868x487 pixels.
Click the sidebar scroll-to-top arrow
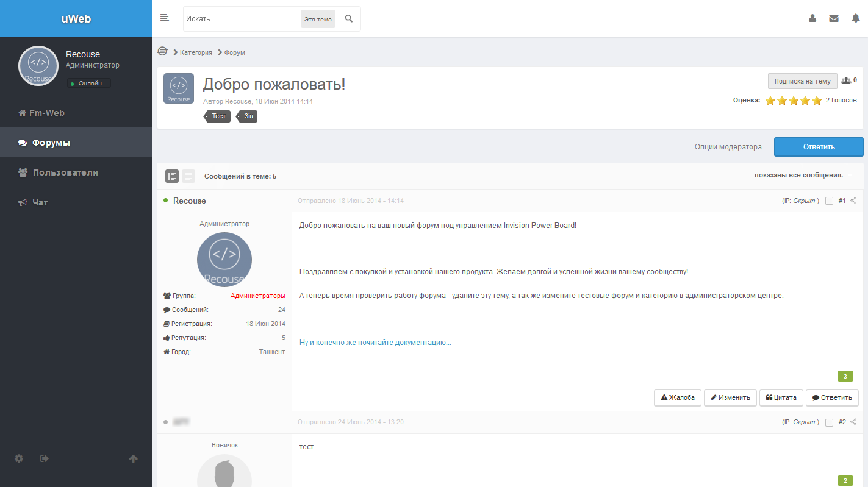(133, 459)
